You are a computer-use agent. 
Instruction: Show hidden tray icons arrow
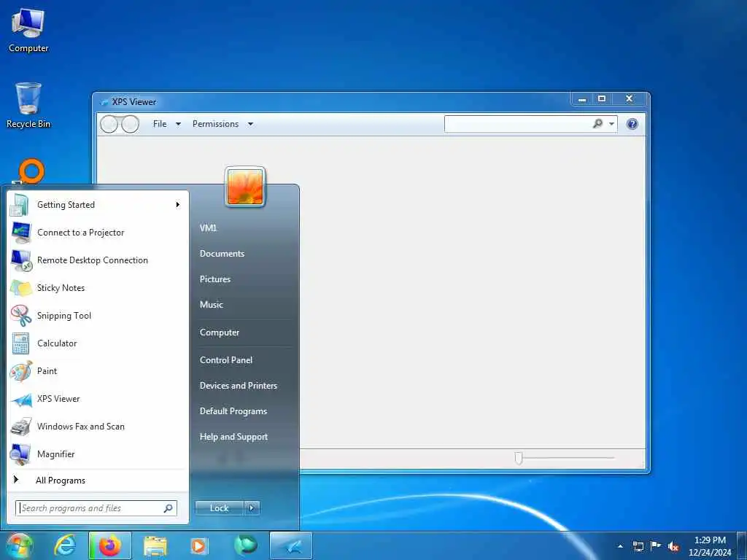pos(620,547)
